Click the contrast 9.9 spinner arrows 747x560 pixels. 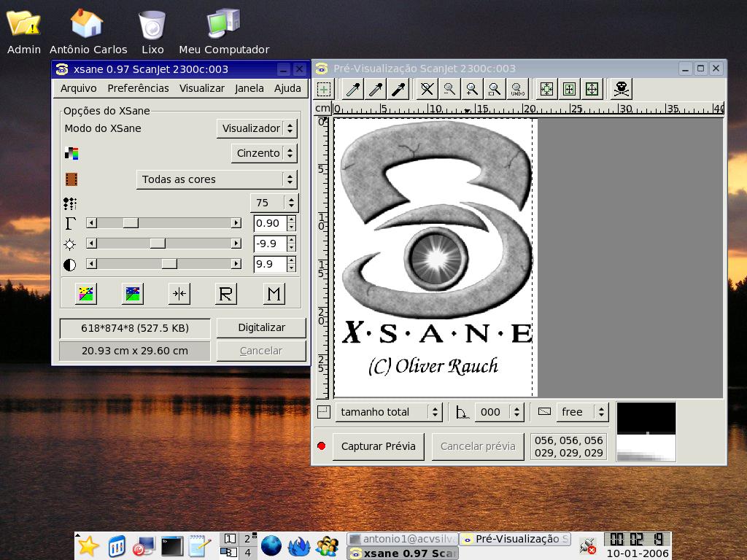coord(291,264)
